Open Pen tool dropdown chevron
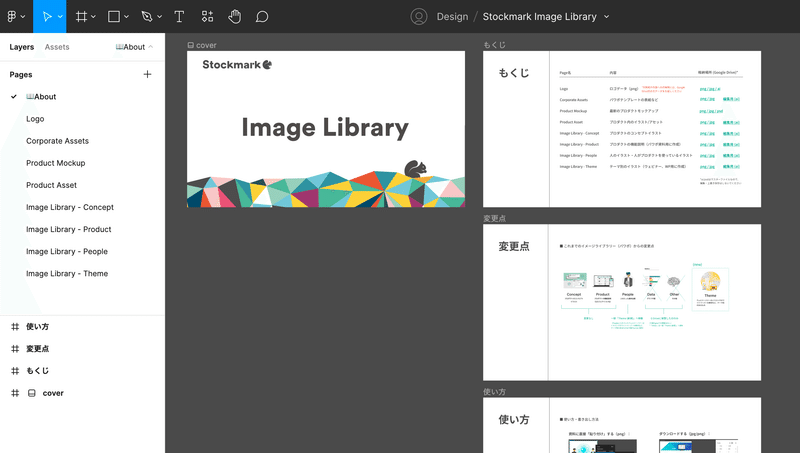This screenshot has height=453, width=800. pos(160,17)
